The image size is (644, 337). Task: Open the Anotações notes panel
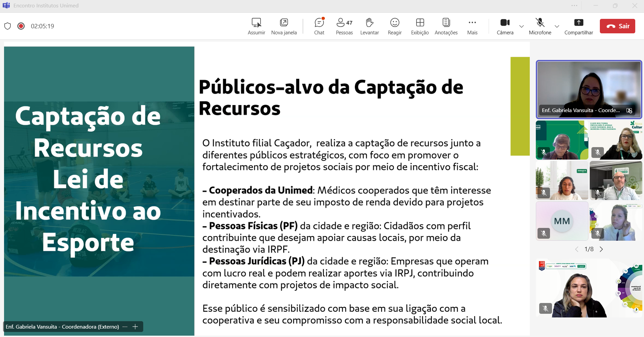point(446,26)
